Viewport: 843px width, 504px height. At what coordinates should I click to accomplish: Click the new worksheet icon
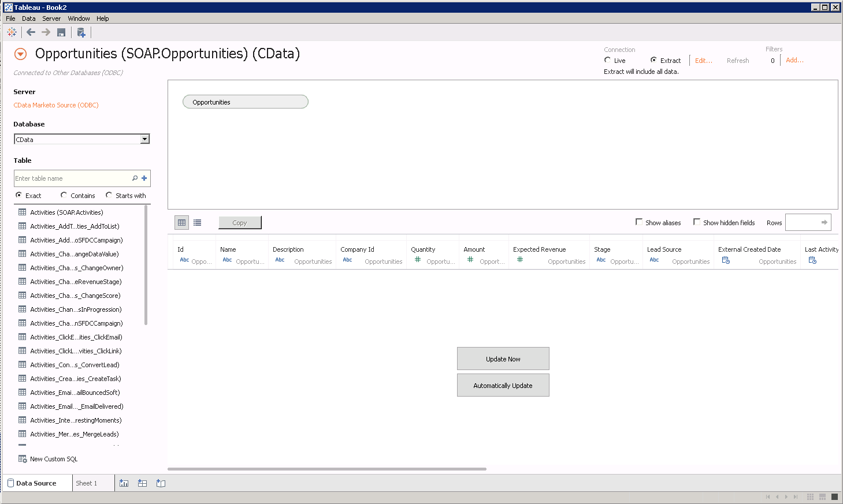click(124, 483)
